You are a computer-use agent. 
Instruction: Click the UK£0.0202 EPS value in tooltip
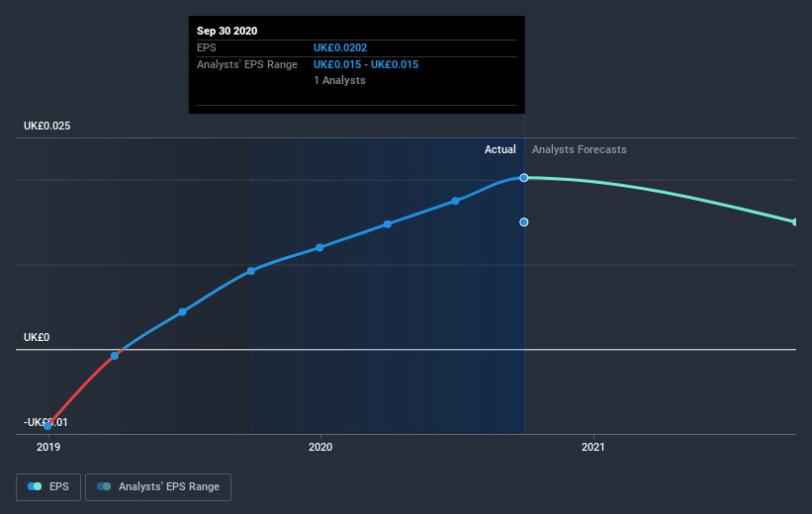point(340,47)
